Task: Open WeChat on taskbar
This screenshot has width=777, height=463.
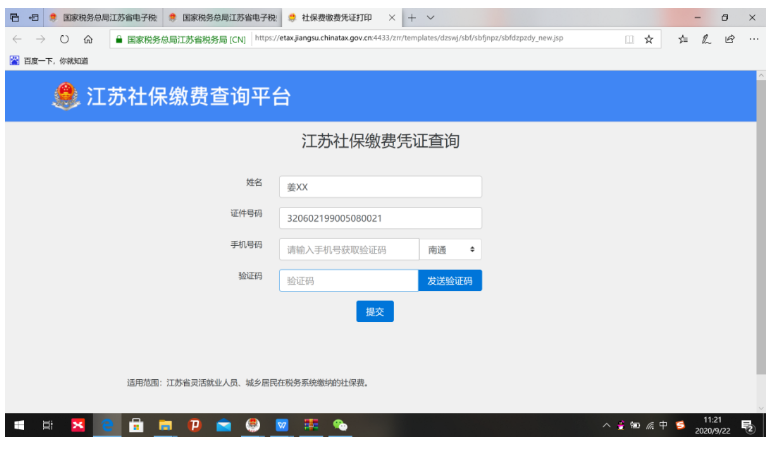Action: (x=340, y=425)
